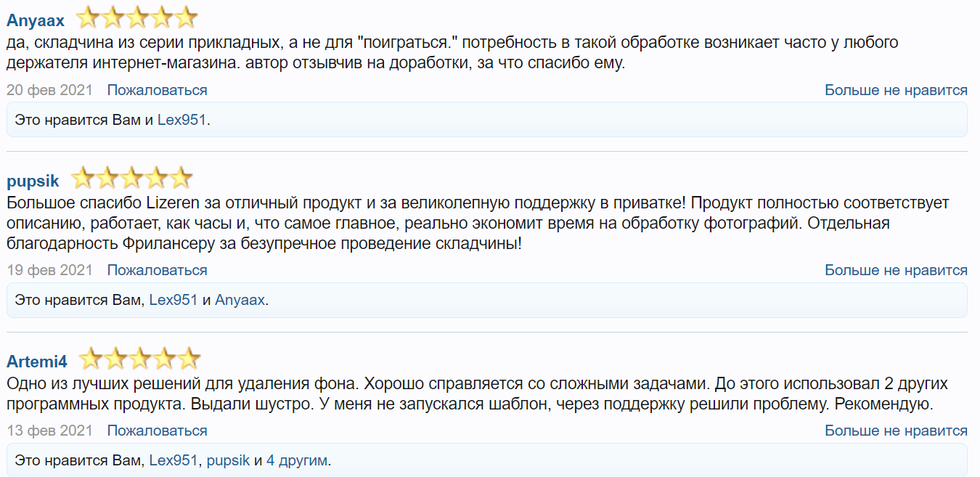Unlike Anyaax's review with Больше не нравится
Image resolution: width=980 pixels, height=477 pixels.
896,90
